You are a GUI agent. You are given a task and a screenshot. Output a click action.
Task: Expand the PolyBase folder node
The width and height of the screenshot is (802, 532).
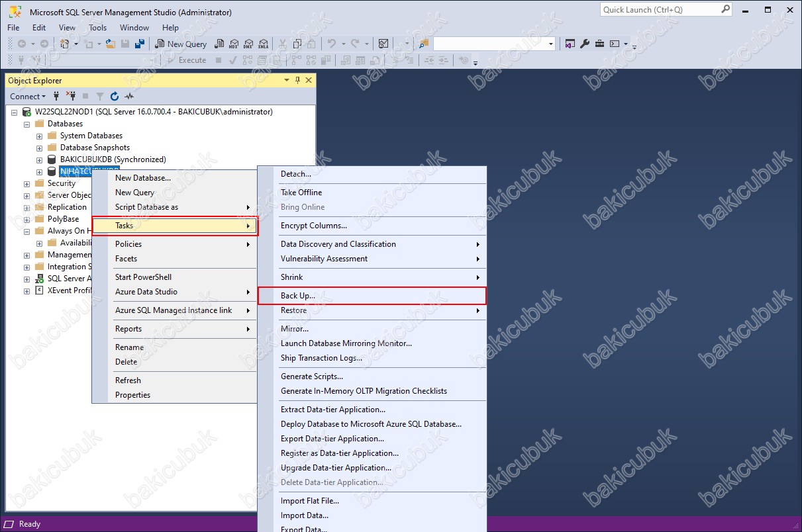coord(27,219)
